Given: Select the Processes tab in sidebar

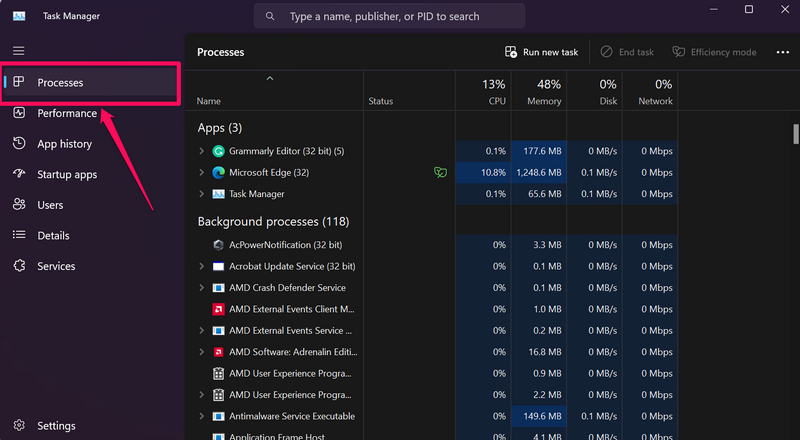Looking at the screenshot, I should (60, 83).
